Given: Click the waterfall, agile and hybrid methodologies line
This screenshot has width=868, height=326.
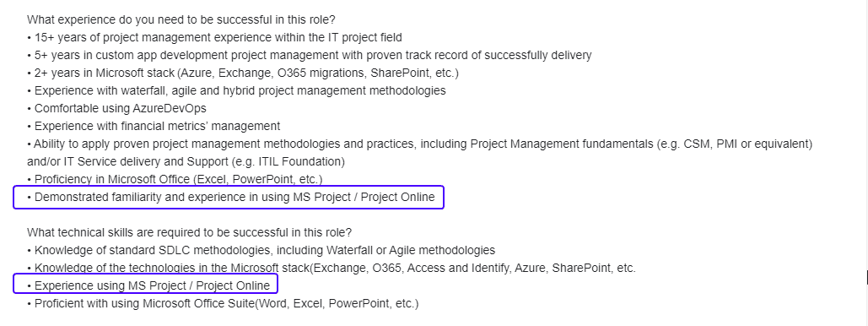Looking at the screenshot, I should [236, 91].
